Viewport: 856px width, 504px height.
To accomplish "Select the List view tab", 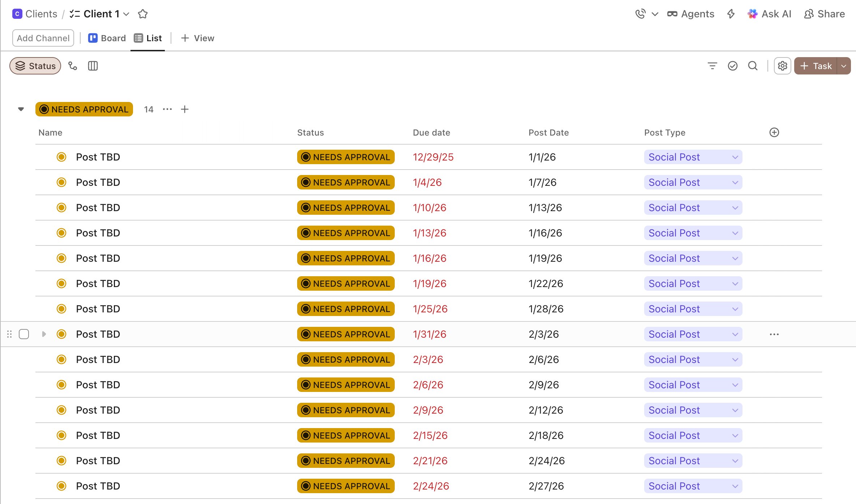I will 148,38.
